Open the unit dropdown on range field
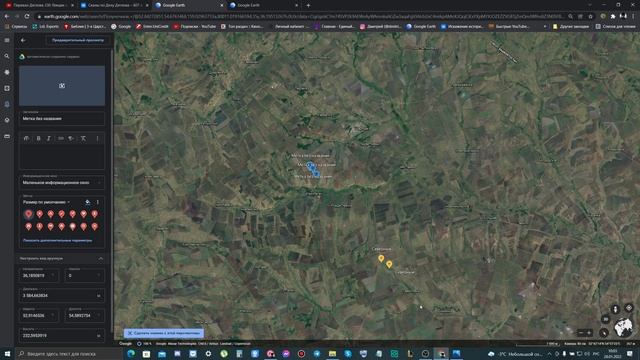The height and width of the screenshot is (360, 640). pos(99,296)
